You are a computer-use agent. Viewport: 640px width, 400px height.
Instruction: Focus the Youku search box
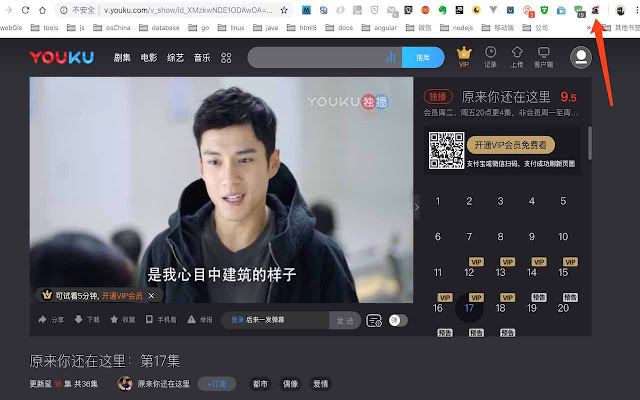pyautogui.click(x=324, y=57)
